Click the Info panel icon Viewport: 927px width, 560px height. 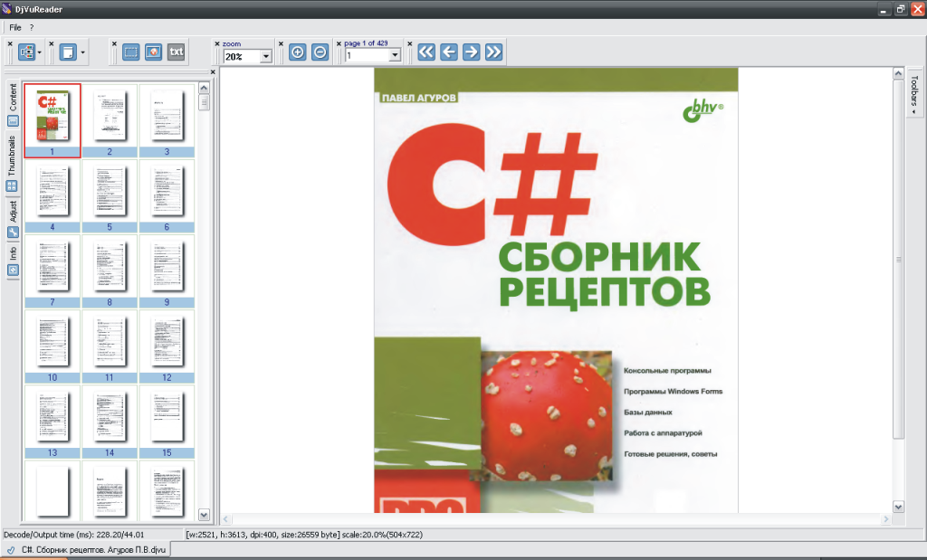(x=13, y=271)
